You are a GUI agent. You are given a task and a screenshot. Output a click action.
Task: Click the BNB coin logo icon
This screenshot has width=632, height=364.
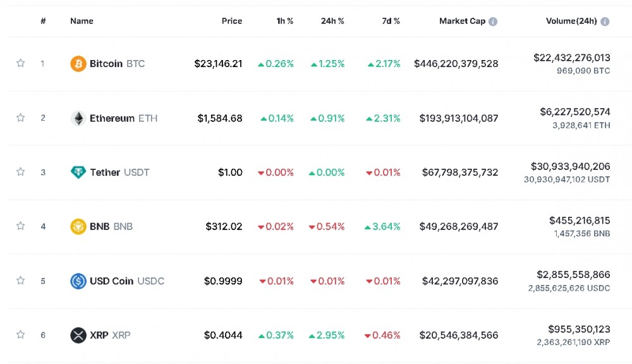click(x=78, y=226)
